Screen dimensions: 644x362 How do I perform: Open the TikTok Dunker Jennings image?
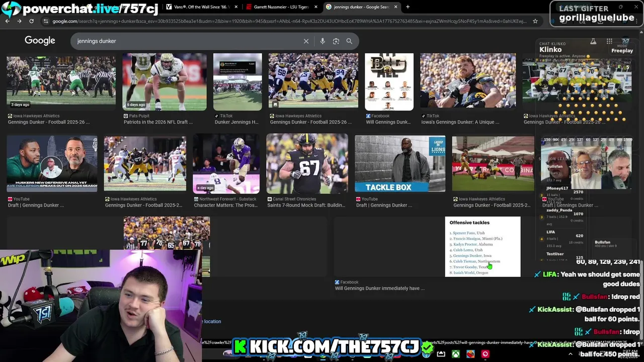[x=237, y=82]
